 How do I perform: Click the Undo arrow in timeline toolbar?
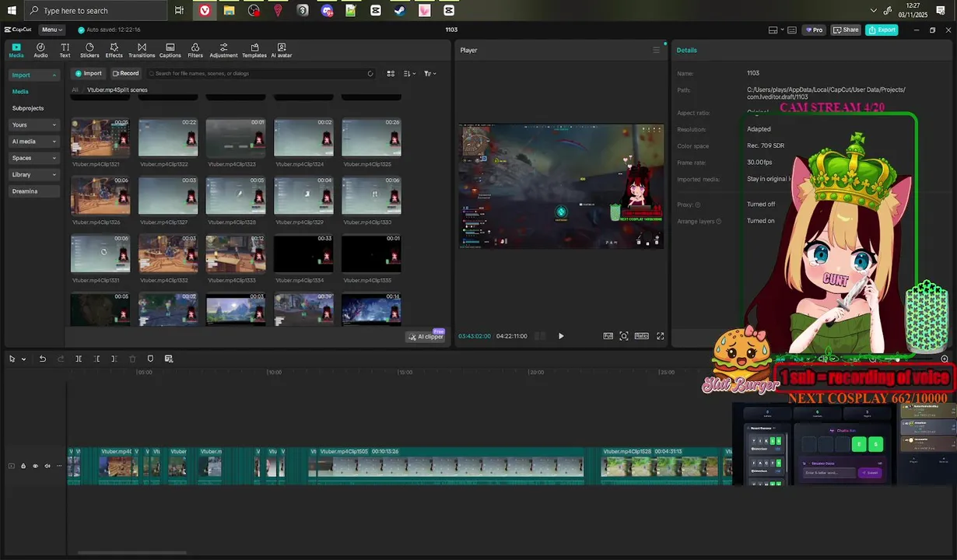[x=43, y=359]
